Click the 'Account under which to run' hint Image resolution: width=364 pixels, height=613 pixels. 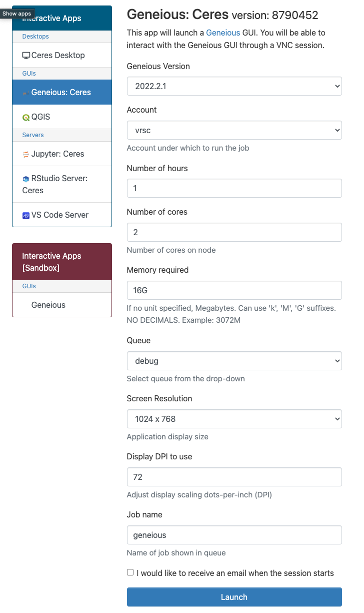pyautogui.click(x=188, y=148)
